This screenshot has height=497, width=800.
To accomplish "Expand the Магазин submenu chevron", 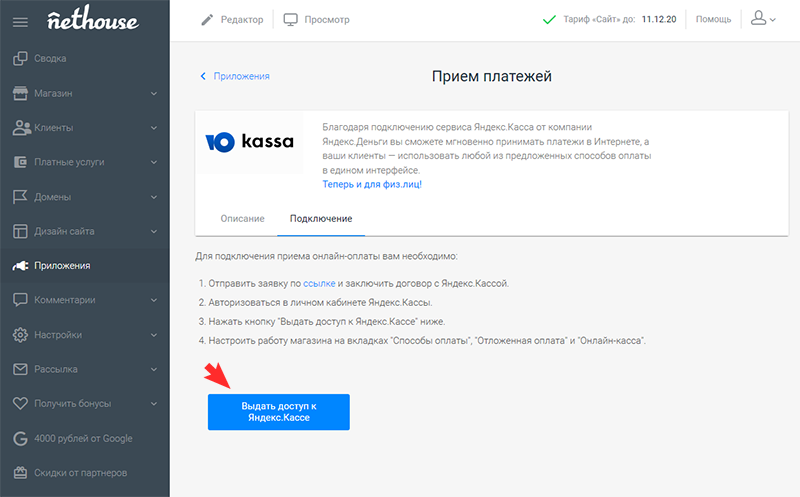I will (x=154, y=94).
